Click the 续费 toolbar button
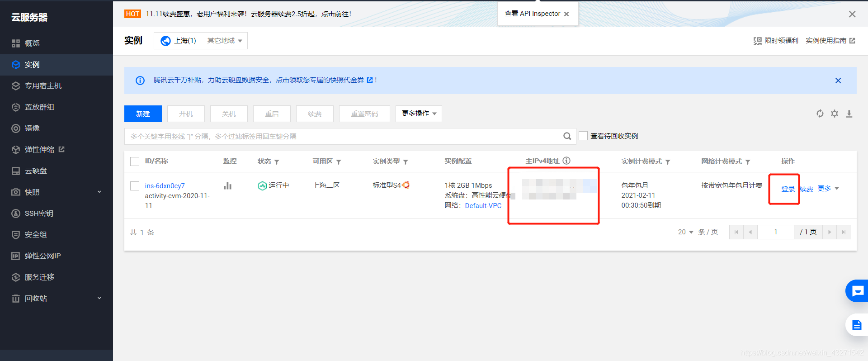Image resolution: width=868 pixels, height=361 pixels. 315,114
